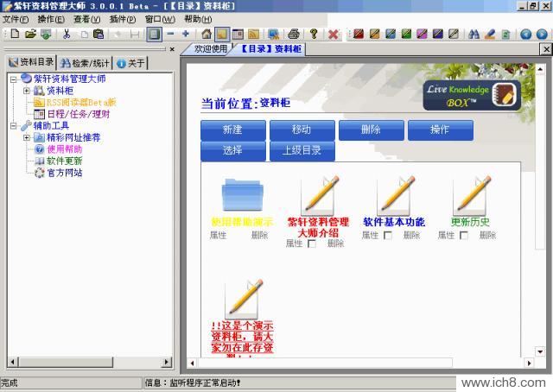Click the minus toolbar icon
The image size is (553, 392).
click(170, 35)
